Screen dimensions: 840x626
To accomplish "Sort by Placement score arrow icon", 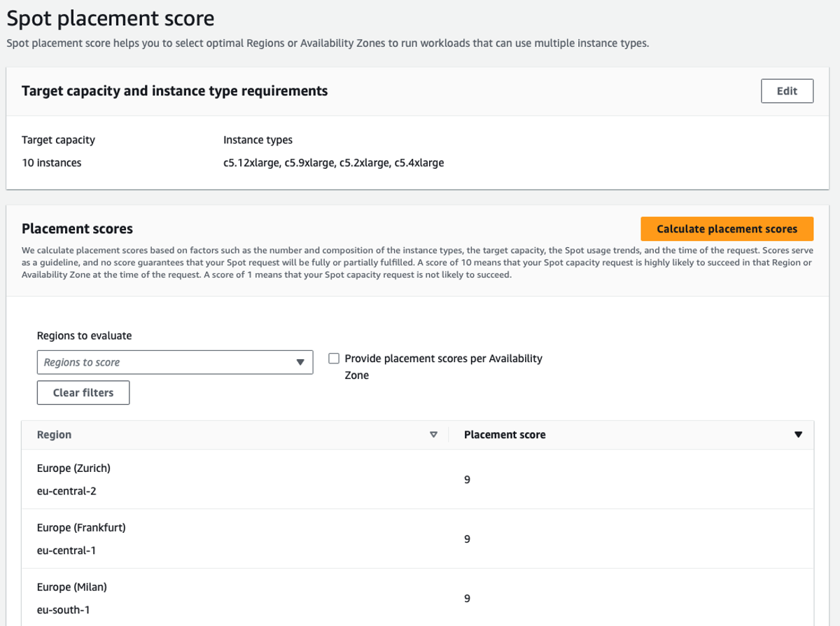I will [798, 435].
